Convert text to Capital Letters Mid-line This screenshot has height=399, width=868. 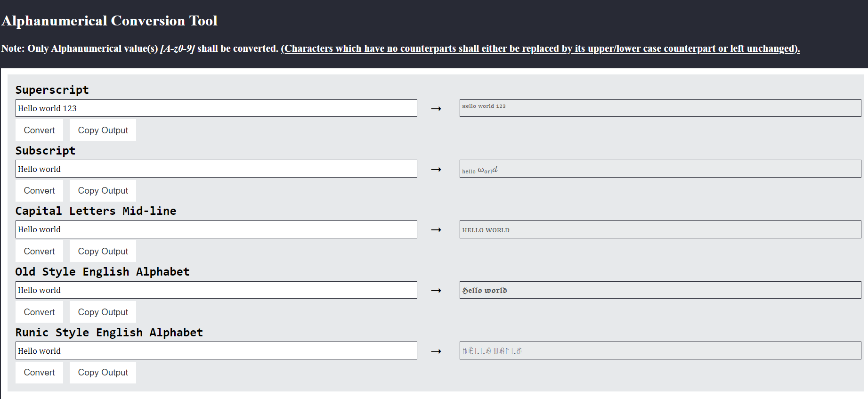[x=39, y=252]
